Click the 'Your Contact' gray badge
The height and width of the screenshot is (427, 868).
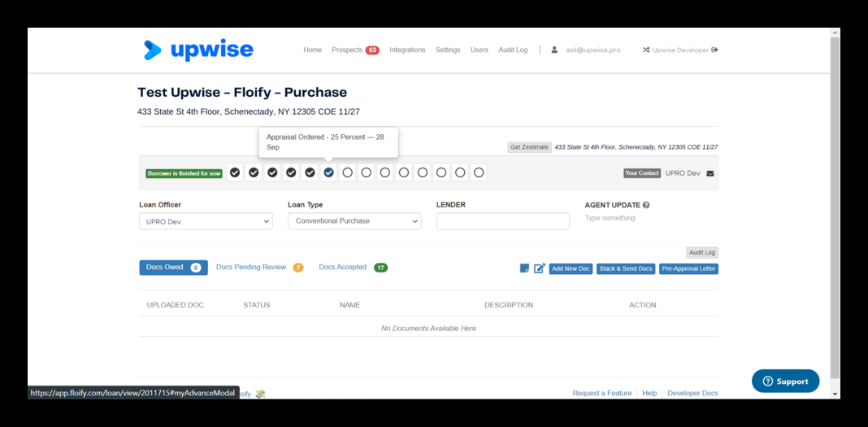point(642,173)
